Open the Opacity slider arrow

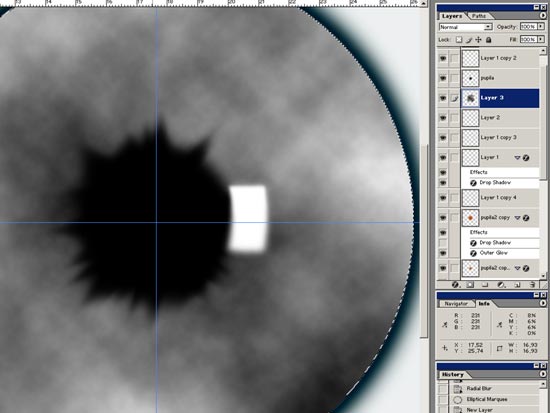[x=541, y=27]
